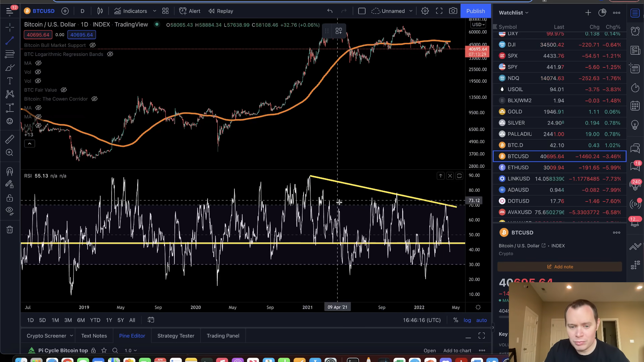
Task: Click Add to chart in Pine Editor
Action: point(457,351)
